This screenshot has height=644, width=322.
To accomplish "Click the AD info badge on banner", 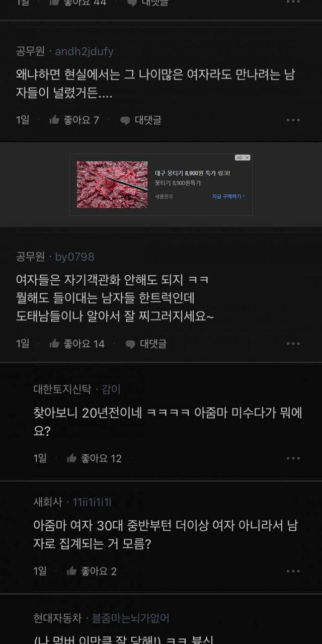I will coord(239,157).
